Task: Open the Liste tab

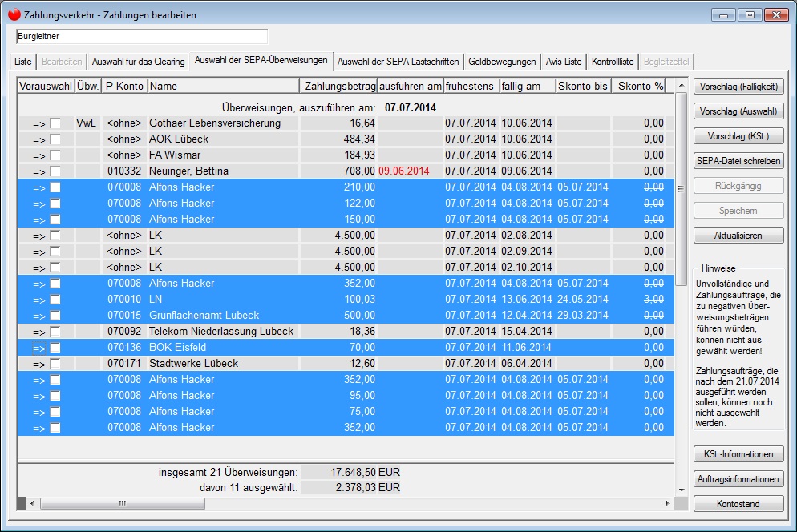Action: tap(23, 62)
